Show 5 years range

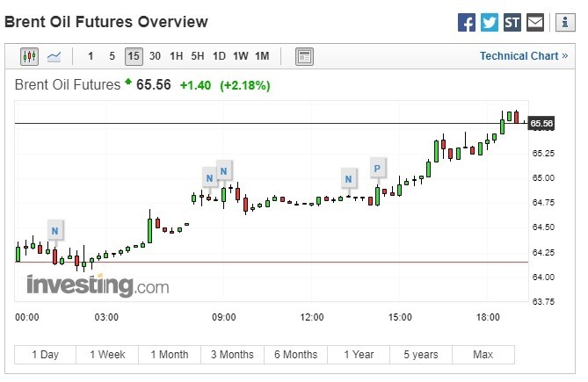tap(421, 355)
